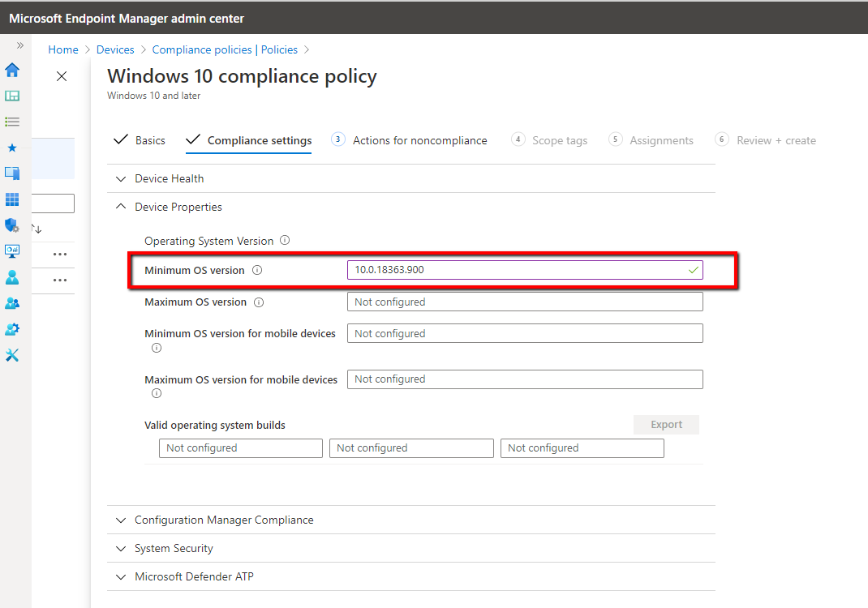This screenshot has height=608, width=868.
Task: Open Groups icon in sidebar
Action: point(12,303)
